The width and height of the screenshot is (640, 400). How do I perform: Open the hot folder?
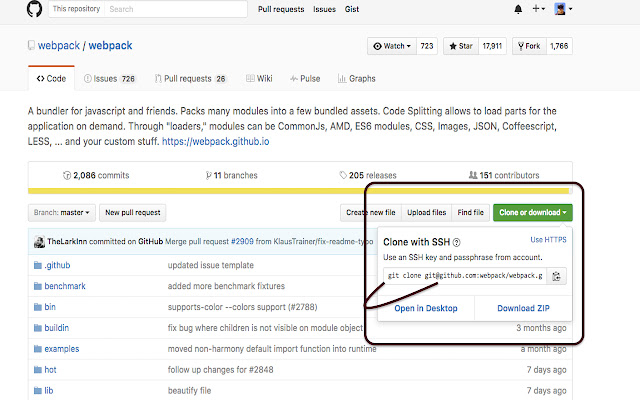50,370
